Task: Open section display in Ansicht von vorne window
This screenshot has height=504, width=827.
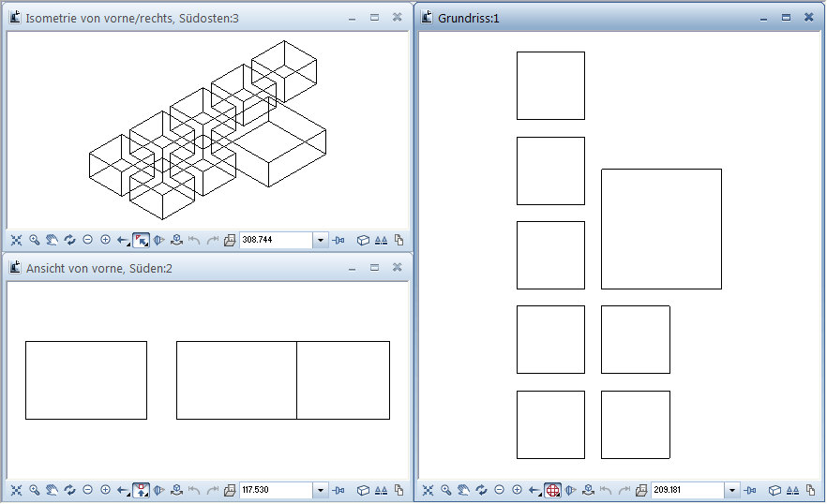Action: 381,490
